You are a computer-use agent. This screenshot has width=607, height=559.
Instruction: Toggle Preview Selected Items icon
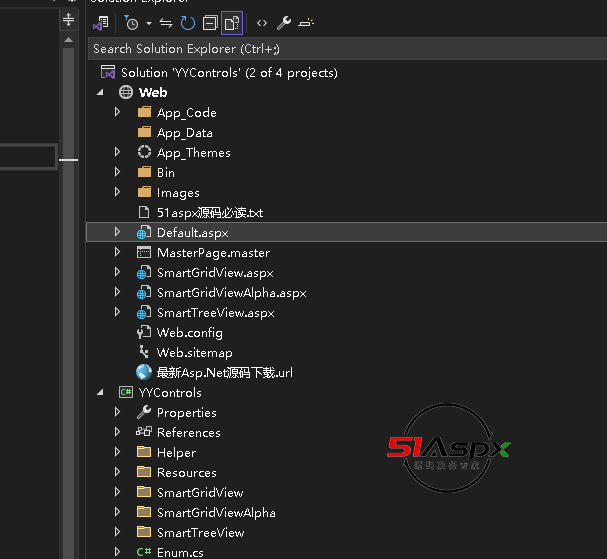(306, 22)
